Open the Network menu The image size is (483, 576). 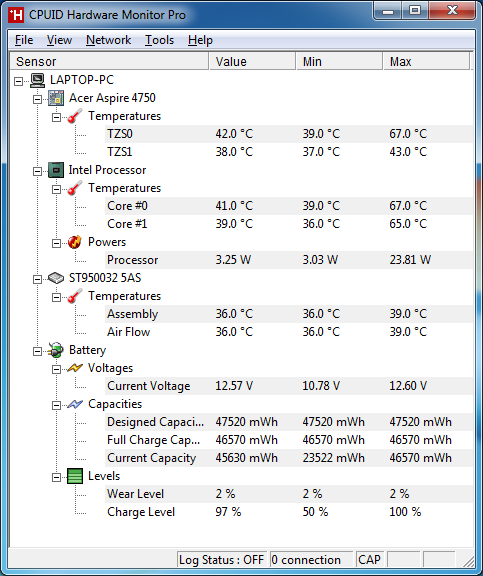coord(108,40)
